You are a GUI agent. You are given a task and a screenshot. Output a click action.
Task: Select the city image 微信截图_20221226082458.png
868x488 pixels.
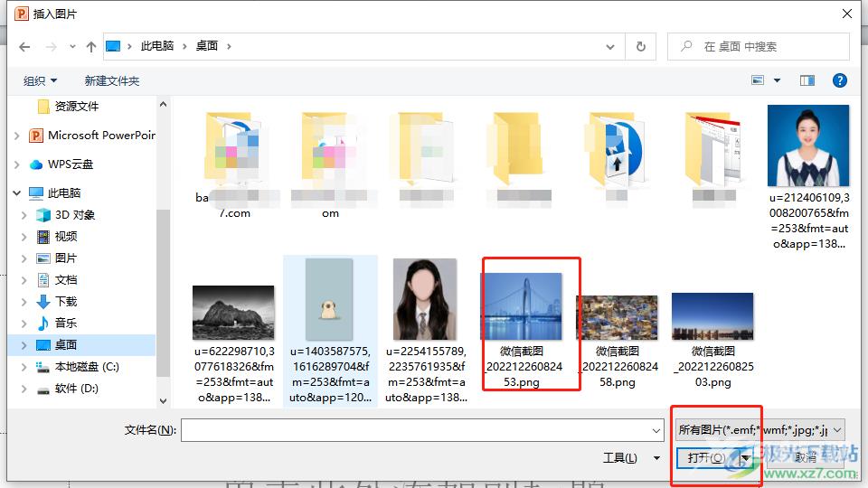[618, 341]
